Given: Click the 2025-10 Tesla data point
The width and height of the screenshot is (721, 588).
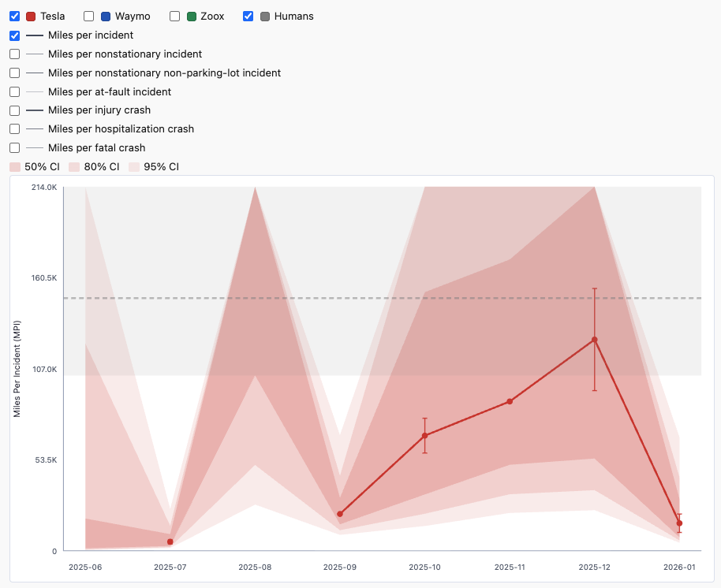Looking at the screenshot, I should coord(424,435).
